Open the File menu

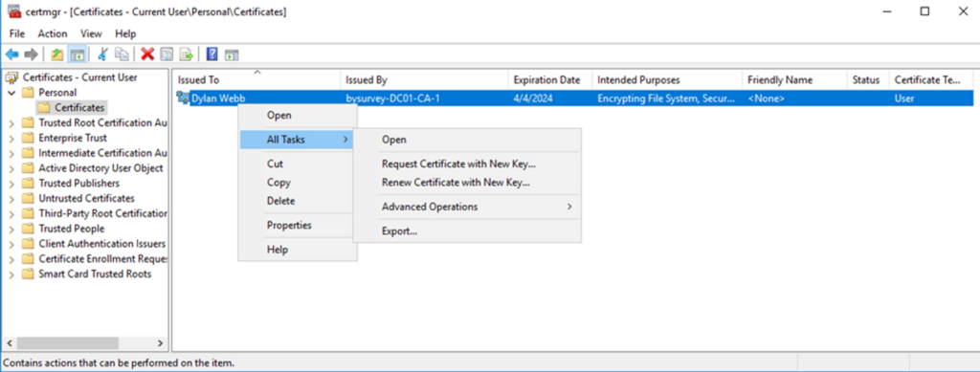pos(17,33)
